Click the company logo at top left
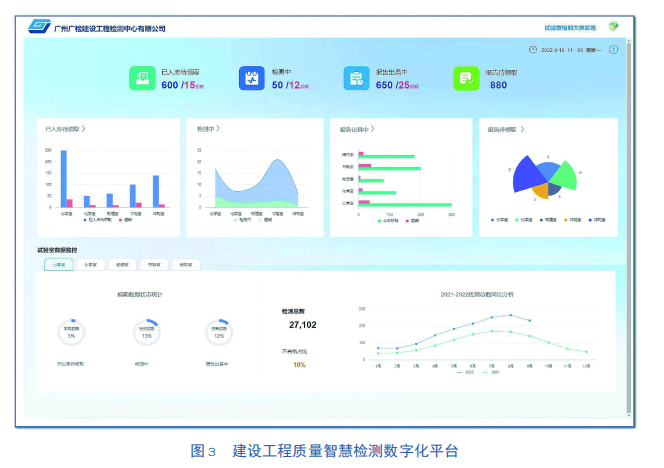 click(x=41, y=28)
